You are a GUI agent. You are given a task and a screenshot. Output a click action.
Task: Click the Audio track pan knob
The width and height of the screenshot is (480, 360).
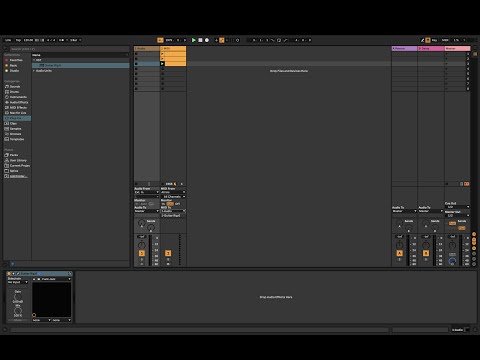[x=142, y=245]
